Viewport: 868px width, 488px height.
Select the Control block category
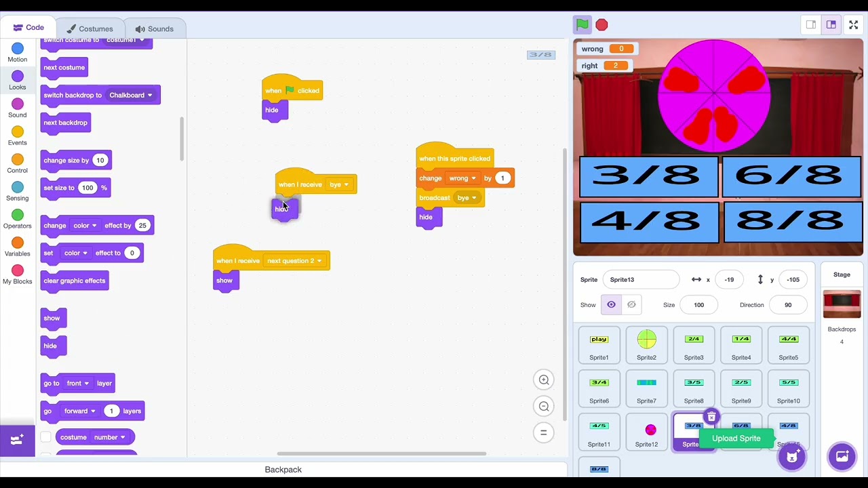point(18,163)
